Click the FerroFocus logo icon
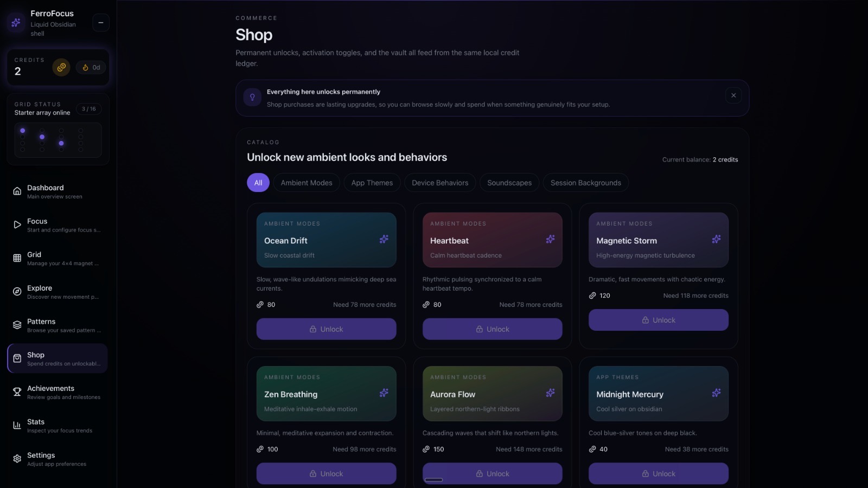The width and height of the screenshot is (868, 488). [x=16, y=23]
